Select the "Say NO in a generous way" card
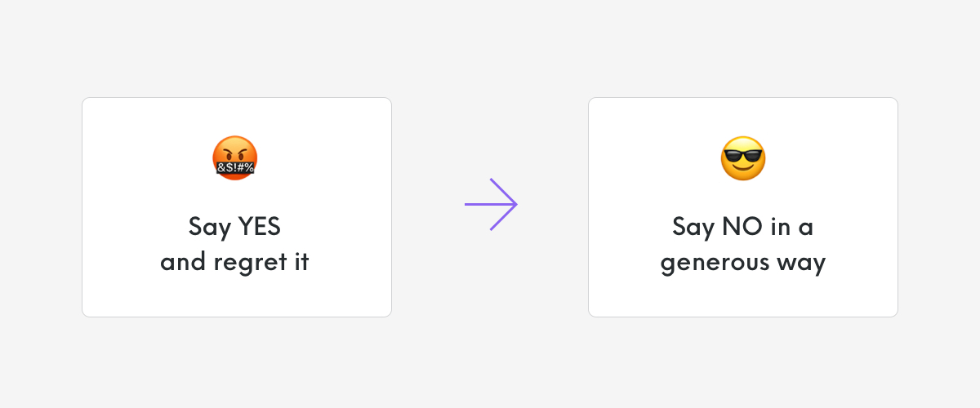980x408 pixels. [x=743, y=207]
